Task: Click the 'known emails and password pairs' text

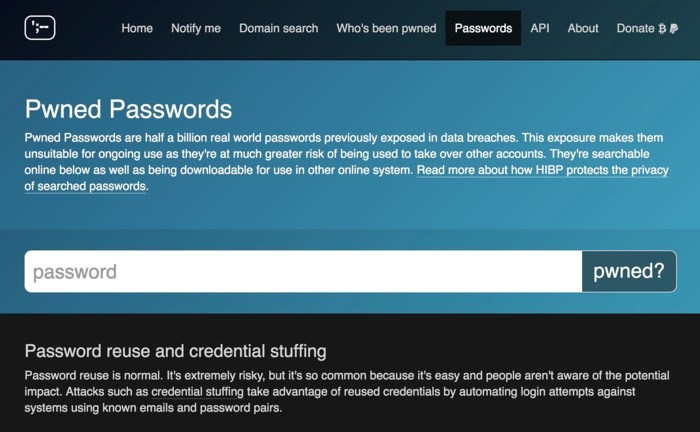Action: 188,408
